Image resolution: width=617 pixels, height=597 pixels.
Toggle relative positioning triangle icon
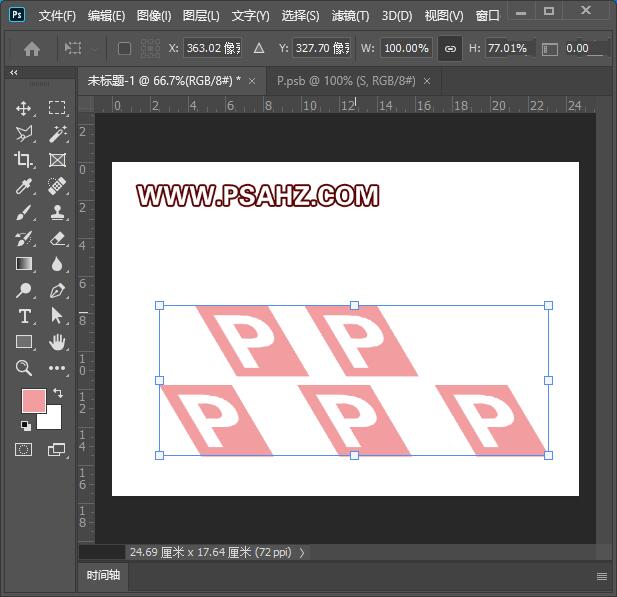(x=259, y=48)
